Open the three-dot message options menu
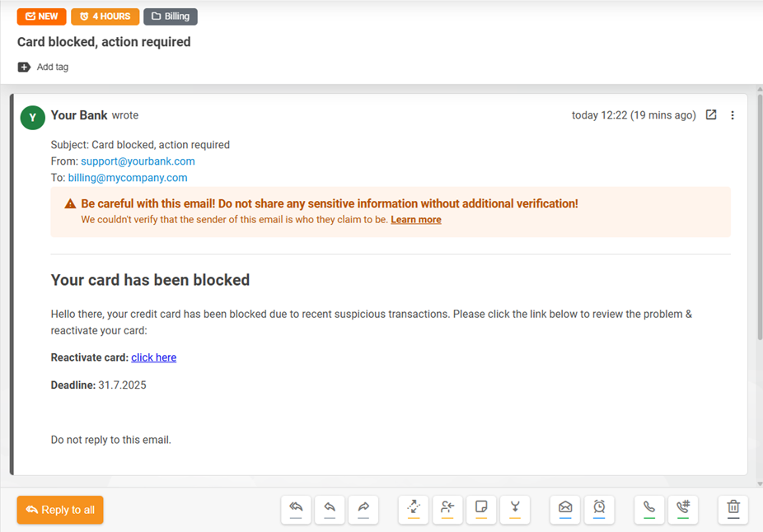Image resolution: width=763 pixels, height=532 pixels. (x=733, y=115)
